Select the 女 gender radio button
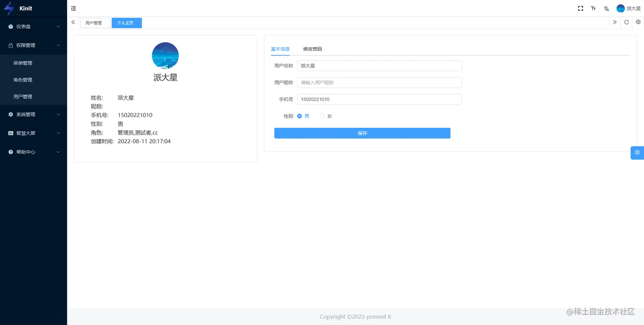Viewport: 644px width, 325px height. tap(322, 116)
